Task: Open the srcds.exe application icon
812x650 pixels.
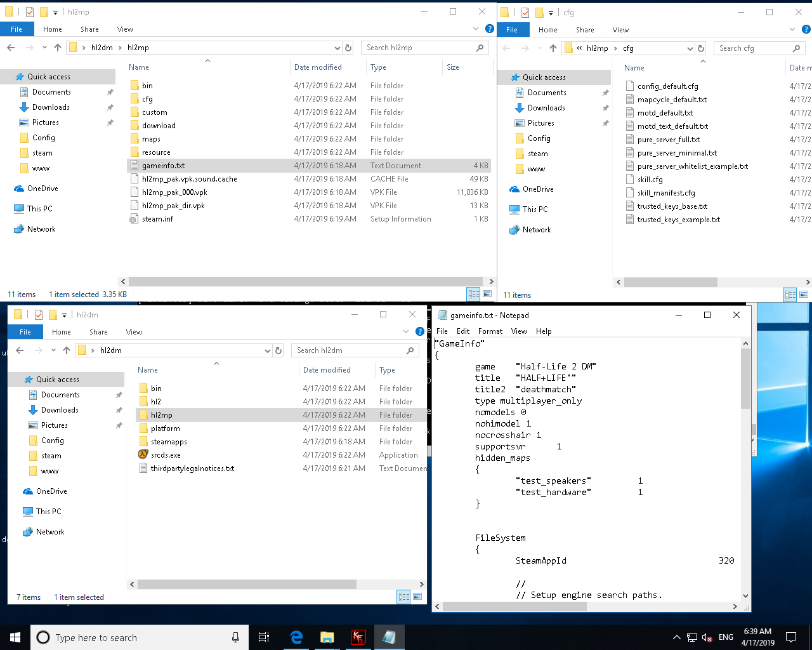Action: coord(143,454)
